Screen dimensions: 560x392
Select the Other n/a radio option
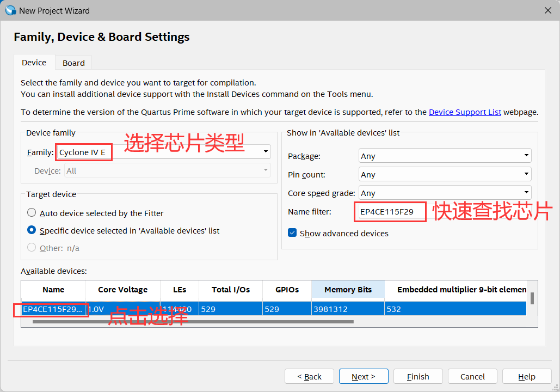point(32,247)
